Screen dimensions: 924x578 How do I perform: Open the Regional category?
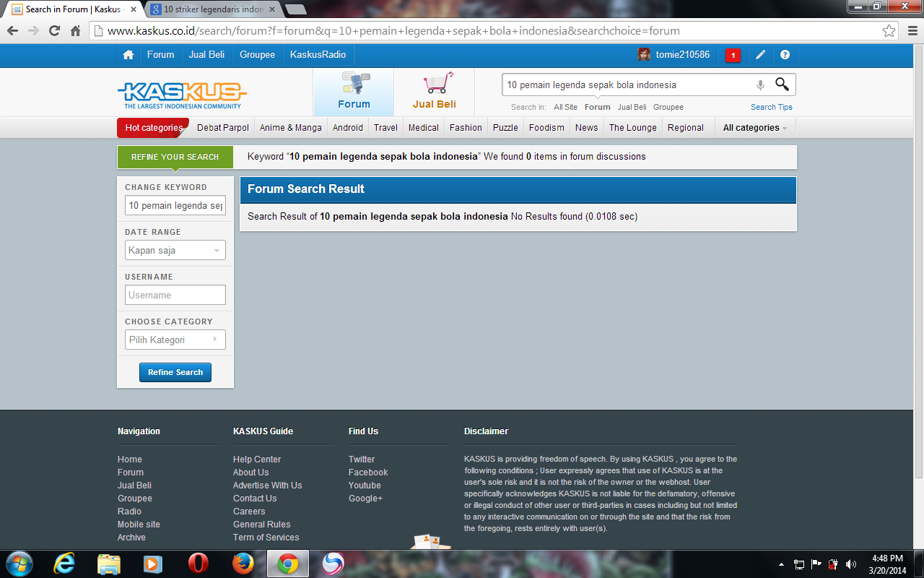(x=686, y=128)
